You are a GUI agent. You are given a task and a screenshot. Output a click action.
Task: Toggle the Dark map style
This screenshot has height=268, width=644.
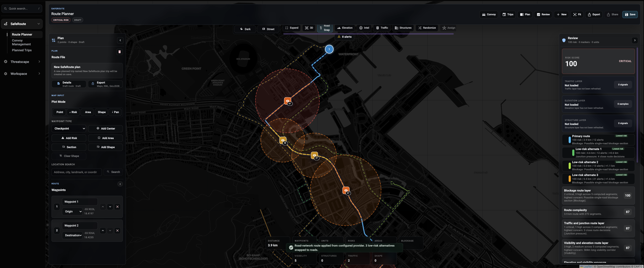point(245,29)
